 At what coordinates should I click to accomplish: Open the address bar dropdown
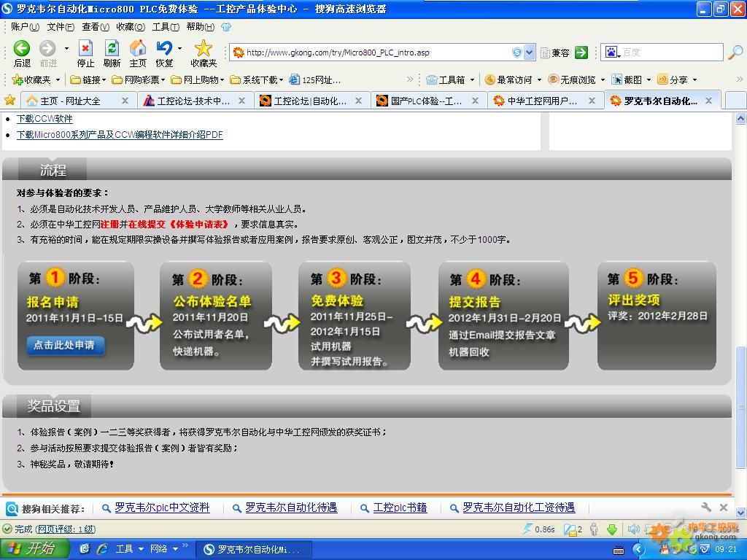[x=530, y=52]
